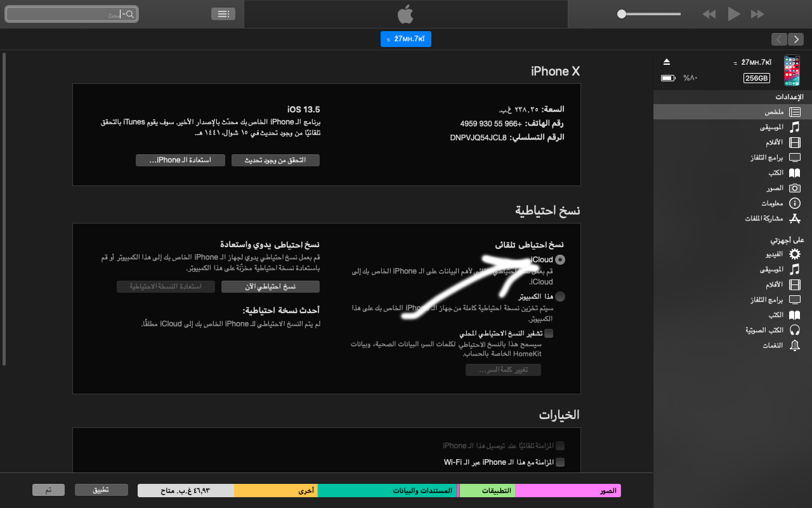
Task: Open File Sharing (مشاركة الملفات)
Action: pos(733,218)
